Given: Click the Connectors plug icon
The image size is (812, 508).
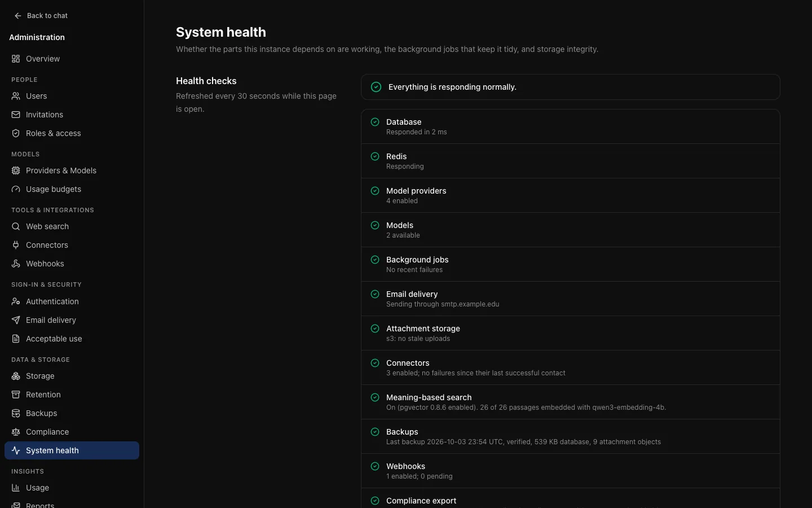Looking at the screenshot, I should [16, 245].
